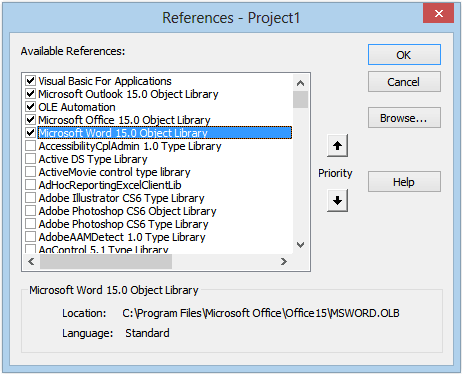
Task: Select ActiveMovie control type library item
Action: tap(114, 172)
